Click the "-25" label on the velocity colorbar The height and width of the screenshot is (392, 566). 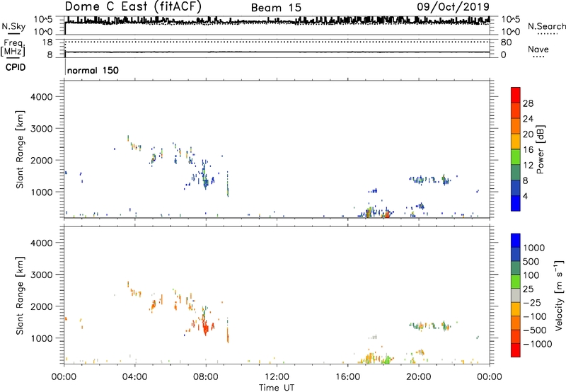click(532, 303)
